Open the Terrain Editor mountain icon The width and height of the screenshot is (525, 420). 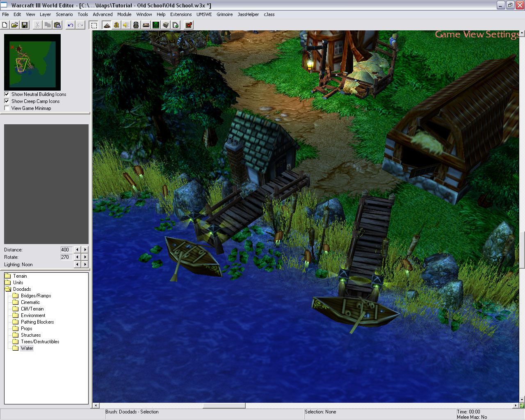(107, 25)
